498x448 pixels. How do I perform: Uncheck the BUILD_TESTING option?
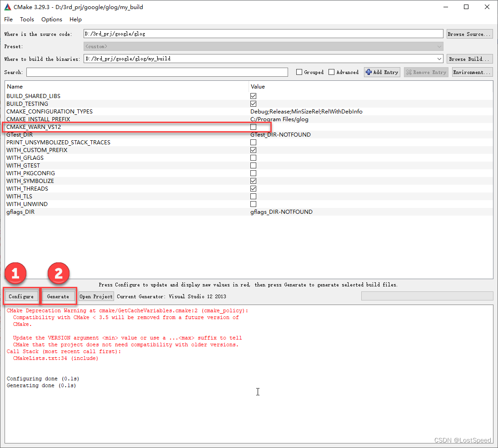tap(253, 104)
